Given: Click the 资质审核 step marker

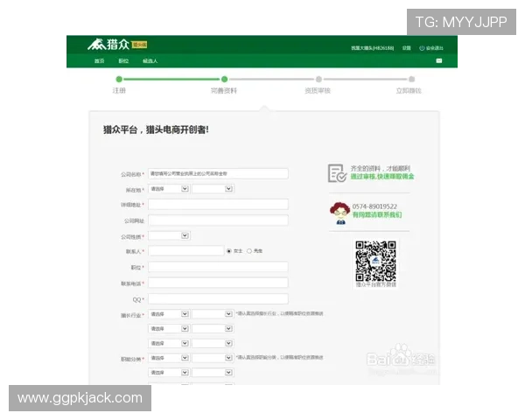Looking at the screenshot, I should point(318,80).
